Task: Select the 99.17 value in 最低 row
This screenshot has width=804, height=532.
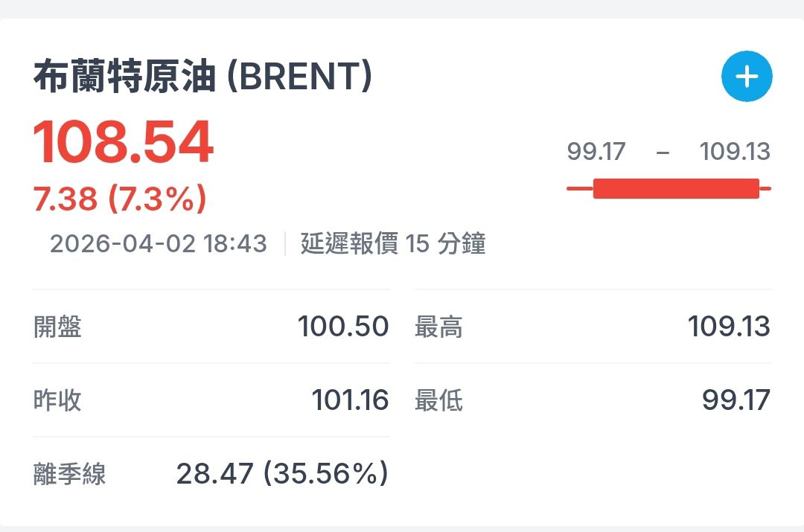Action: coord(736,400)
